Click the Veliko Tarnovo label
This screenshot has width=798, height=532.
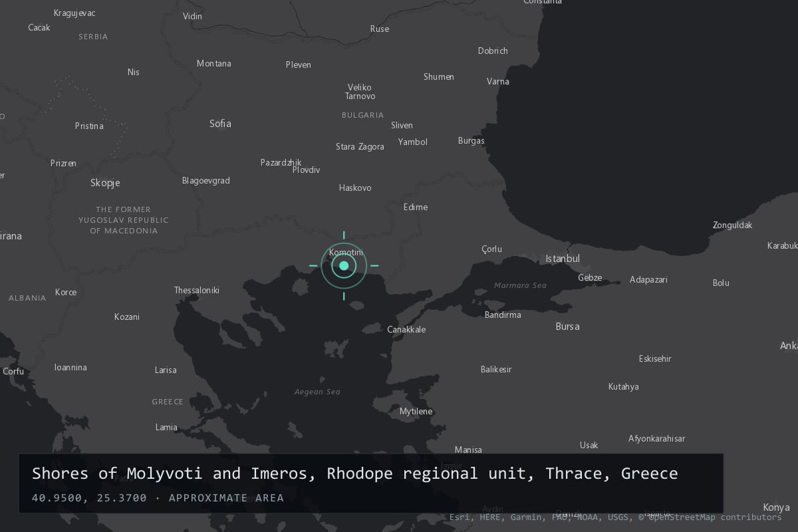tap(360, 92)
